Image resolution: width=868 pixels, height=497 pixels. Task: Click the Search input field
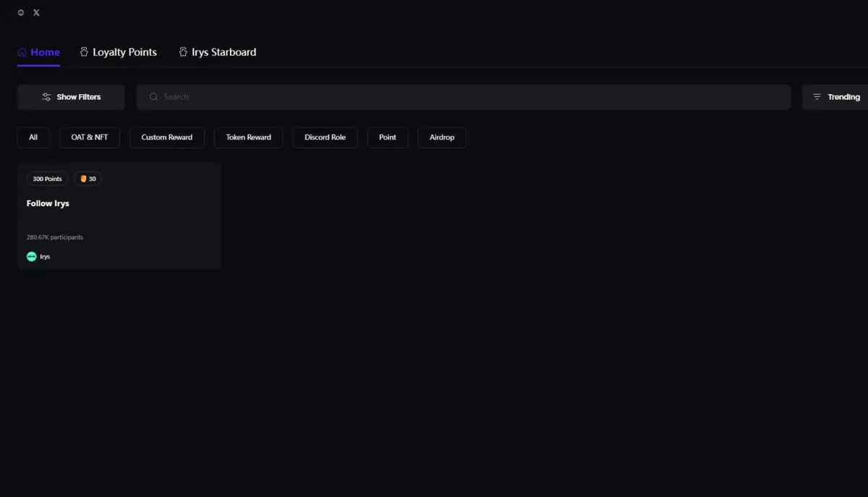464,97
